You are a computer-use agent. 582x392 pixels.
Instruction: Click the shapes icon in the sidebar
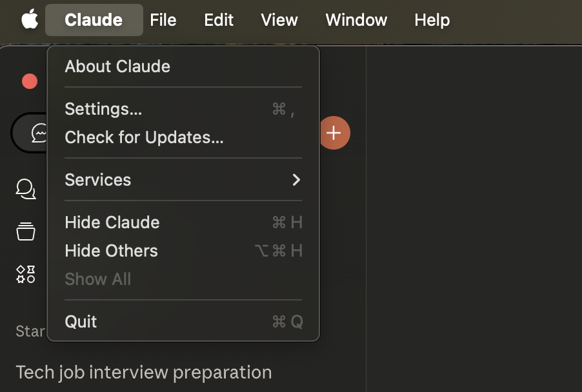tap(25, 273)
